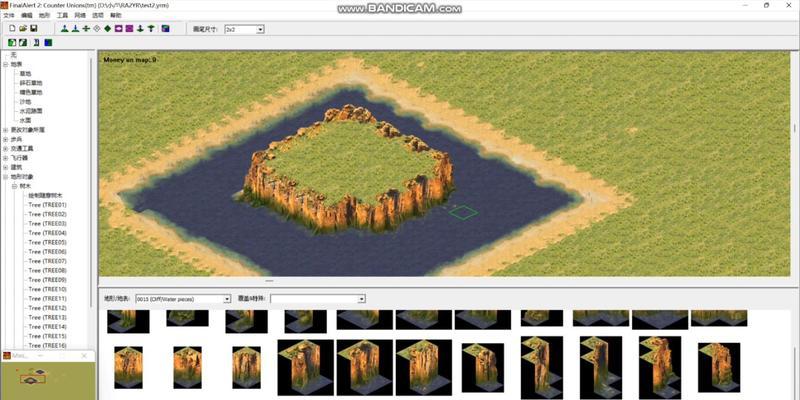This screenshot has width=800, height=400.
Task: Select the down-arrow lower single tile tool
Action: pos(140,29)
